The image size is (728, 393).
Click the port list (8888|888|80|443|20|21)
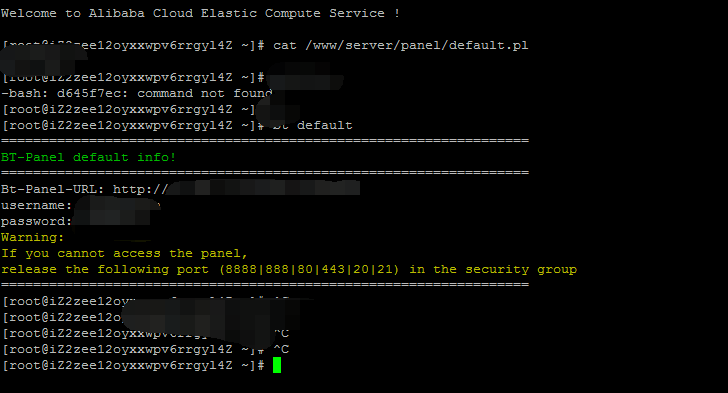click(309, 269)
